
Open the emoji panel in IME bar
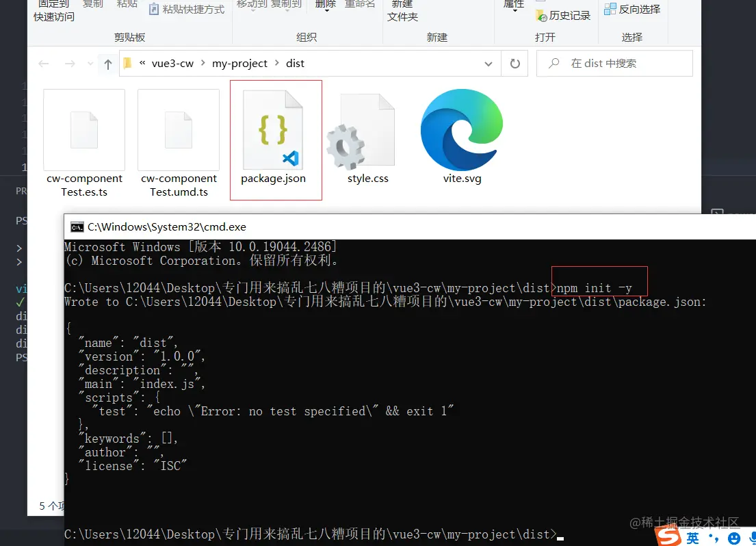[x=734, y=538]
